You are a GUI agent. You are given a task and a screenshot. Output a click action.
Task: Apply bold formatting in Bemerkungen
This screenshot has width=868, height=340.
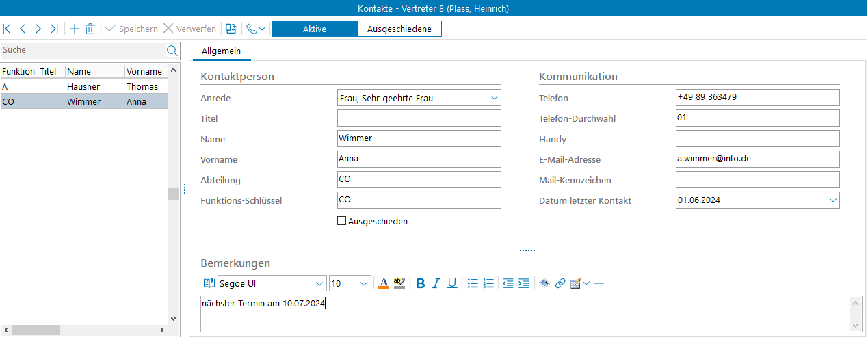coord(421,283)
